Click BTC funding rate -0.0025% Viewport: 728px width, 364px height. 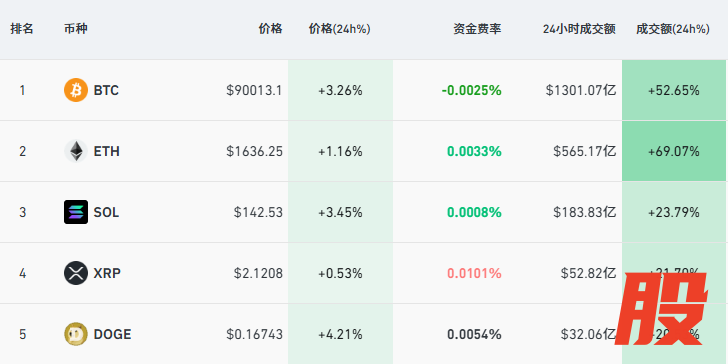click(472, 90)
